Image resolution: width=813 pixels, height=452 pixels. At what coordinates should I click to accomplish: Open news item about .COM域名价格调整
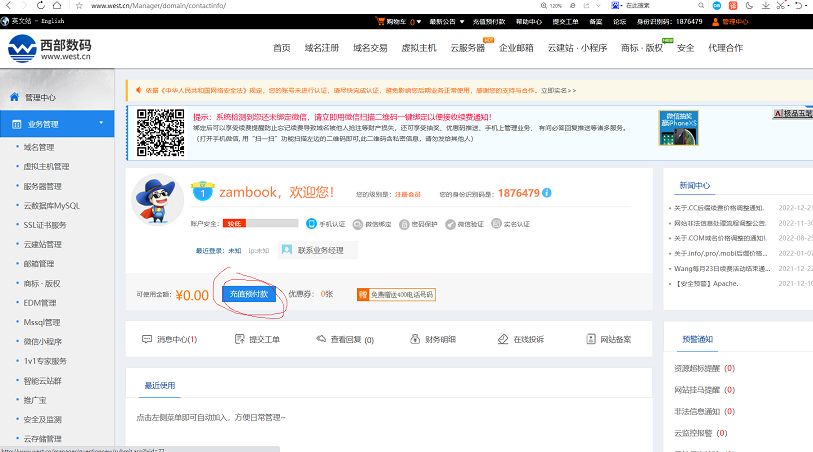pyautogui.click(x=720, y=238)
